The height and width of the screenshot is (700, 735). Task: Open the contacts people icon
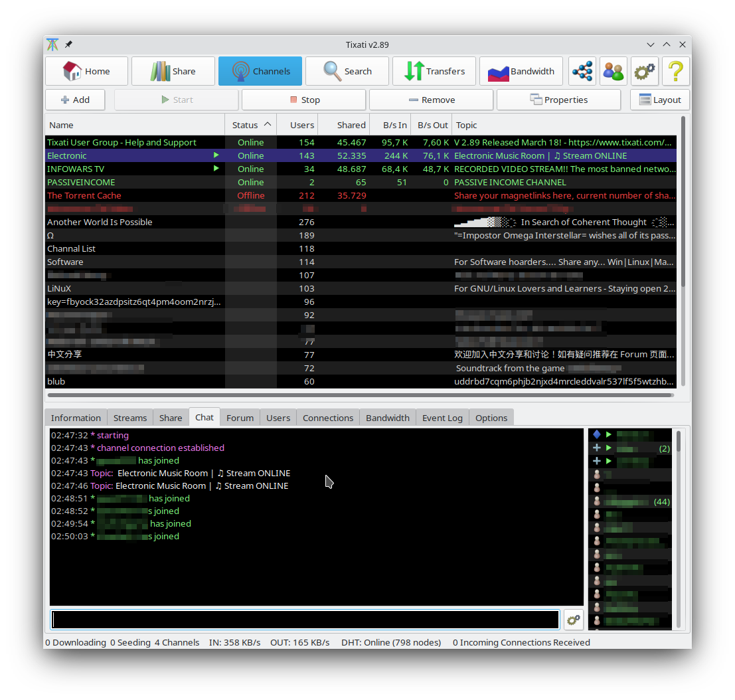point(613,71)
